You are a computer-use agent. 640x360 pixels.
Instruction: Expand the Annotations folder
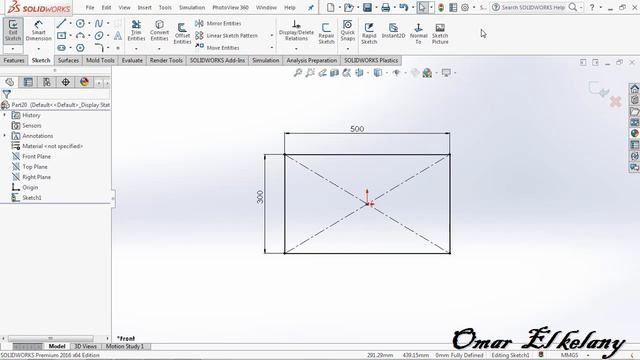click(x=5, y=136)
